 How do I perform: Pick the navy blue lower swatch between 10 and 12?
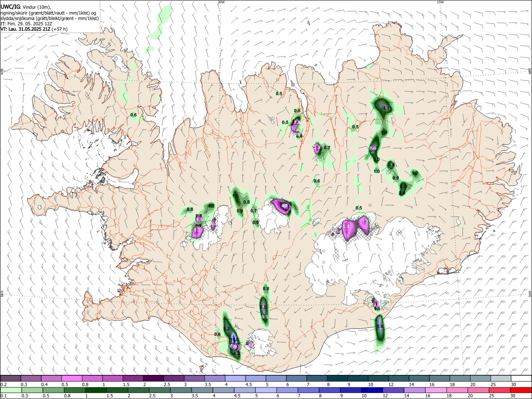tap(371, 390)
